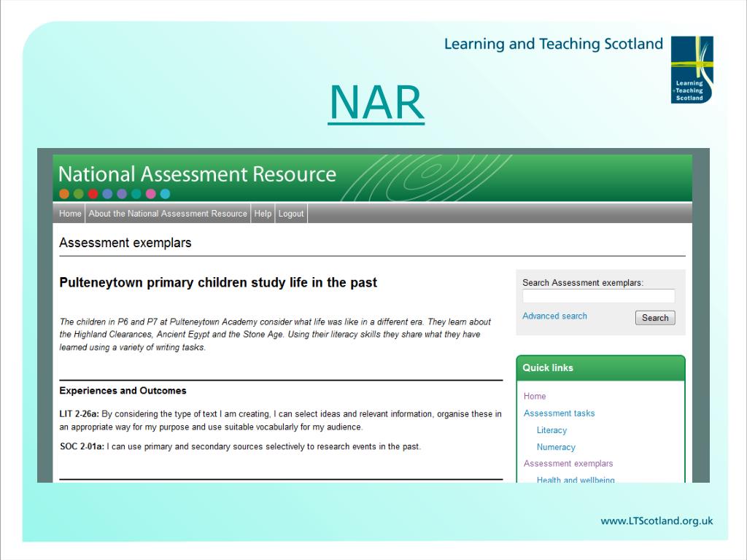The height and width of the screenshot is (560, 747).
Task: Click the Search Assessment exemplars label
Action: [x=583, y=282]
